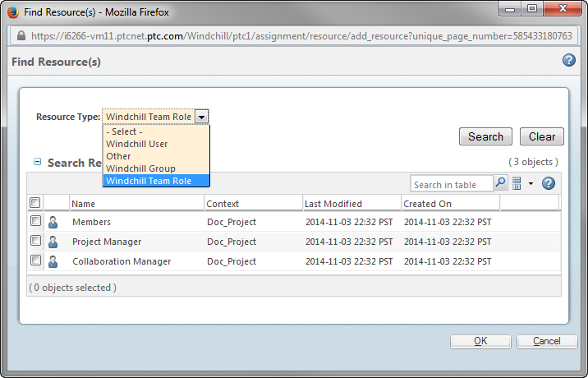Choose Windchill Group from the list
The height and width of the screenshot is (378, 588).
pyautogui.click(x=156, y=168)
